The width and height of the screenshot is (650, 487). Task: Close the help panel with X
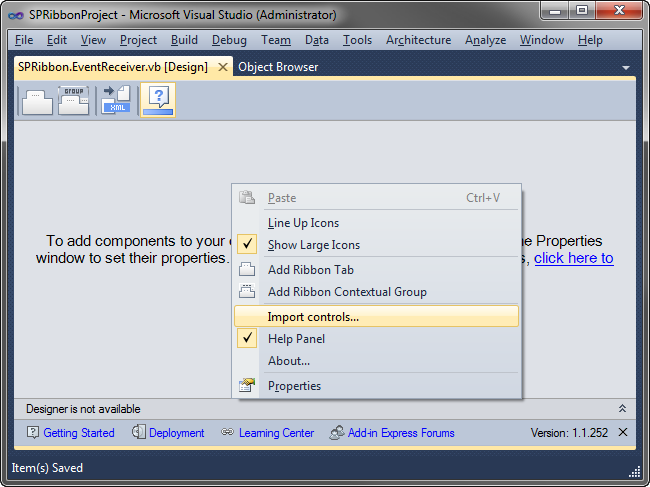coord(623,432)
